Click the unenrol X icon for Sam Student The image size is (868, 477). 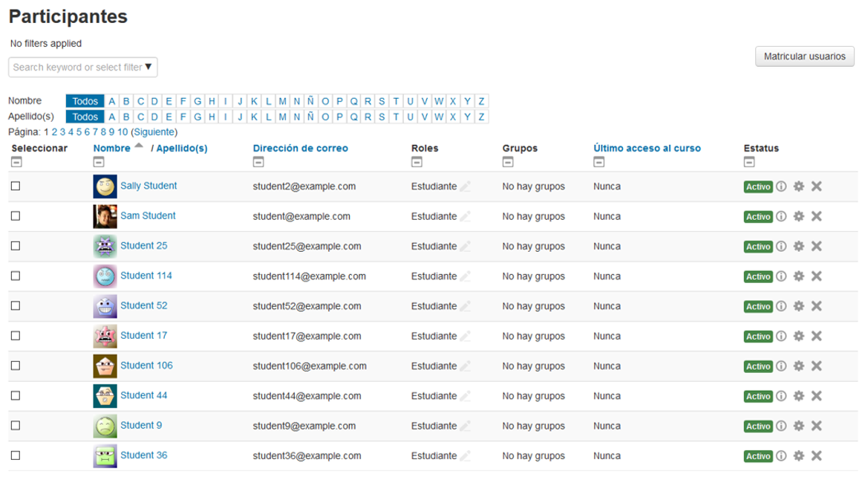[816, 216]
